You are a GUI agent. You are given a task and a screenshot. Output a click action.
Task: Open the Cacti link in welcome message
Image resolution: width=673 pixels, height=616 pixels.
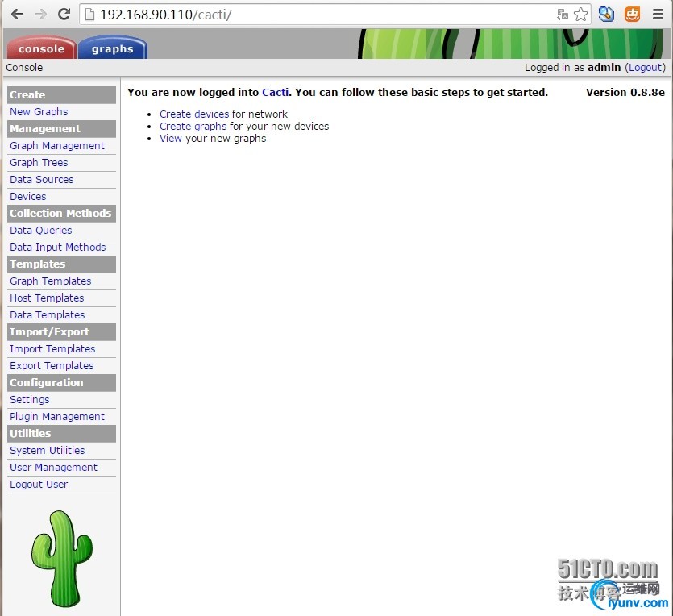click(x=275, y=92)
